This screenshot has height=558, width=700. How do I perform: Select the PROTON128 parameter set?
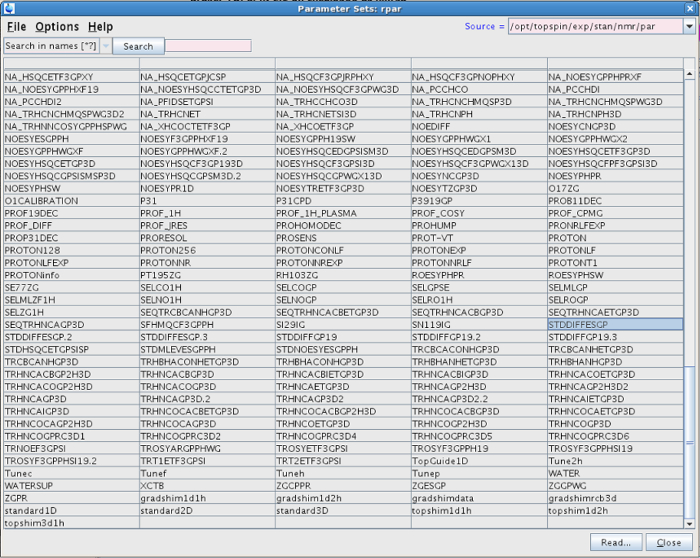click(71, 250)
